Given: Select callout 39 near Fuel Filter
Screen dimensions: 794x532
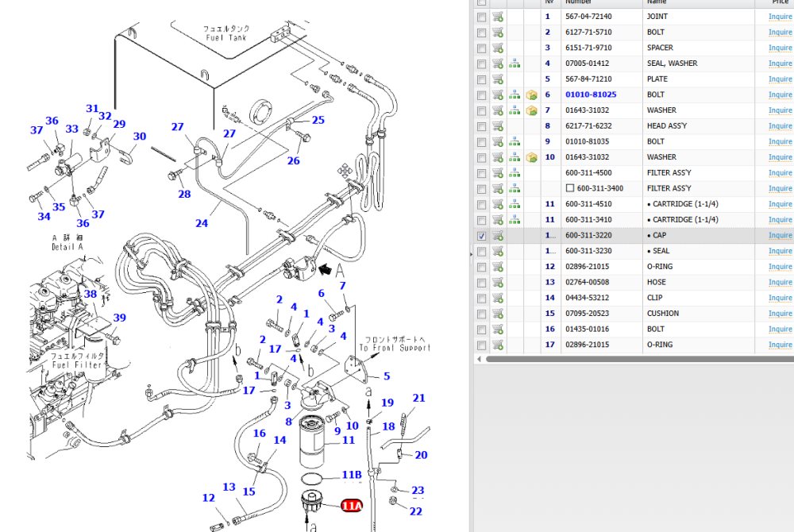Looking at the screenshot, I should (120, 318).
